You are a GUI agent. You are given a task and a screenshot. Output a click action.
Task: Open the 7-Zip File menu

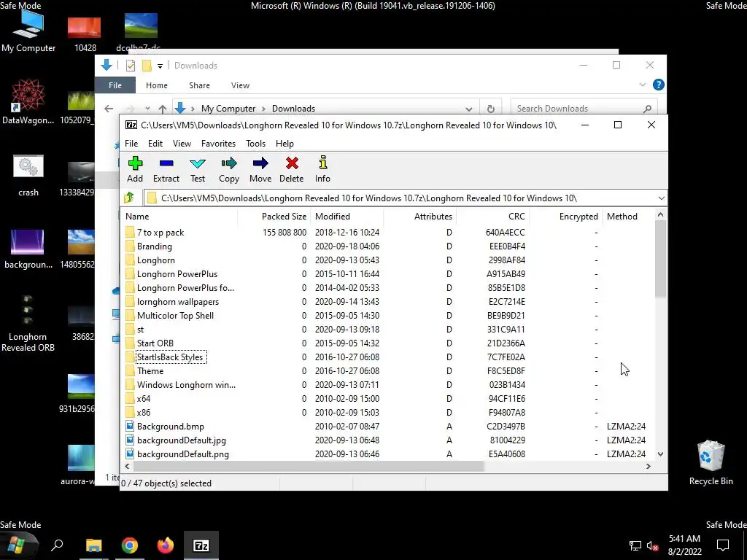(x=131, y=144)
